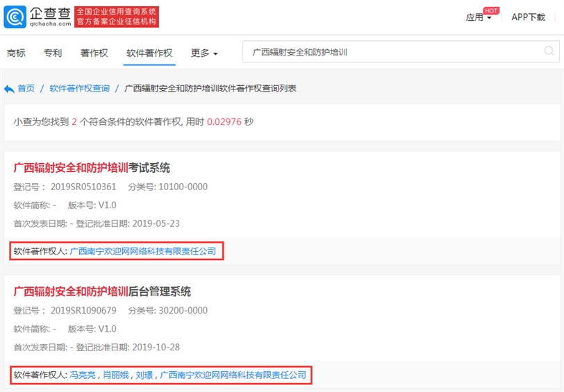Click the search magnifier icon

(x=549, y=51)
